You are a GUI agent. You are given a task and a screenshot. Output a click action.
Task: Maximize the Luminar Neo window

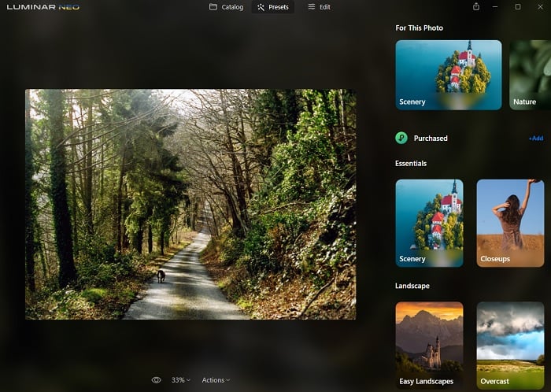point(518,6)
